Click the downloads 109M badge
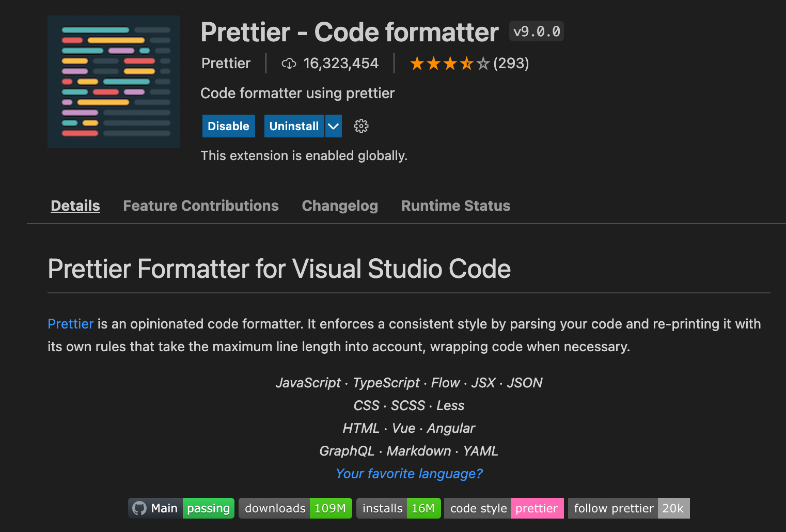The height and width of the screenshot is (532, 786). click(x=295, y=508)
